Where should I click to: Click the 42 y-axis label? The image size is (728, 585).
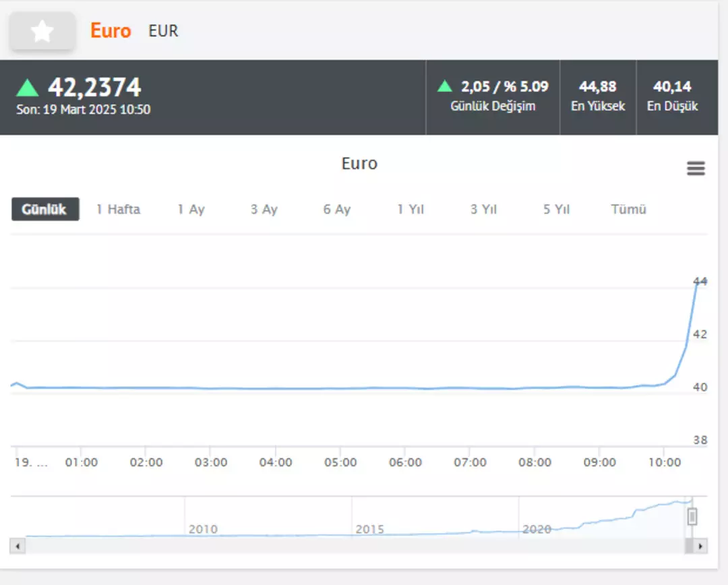click(700, 334)
